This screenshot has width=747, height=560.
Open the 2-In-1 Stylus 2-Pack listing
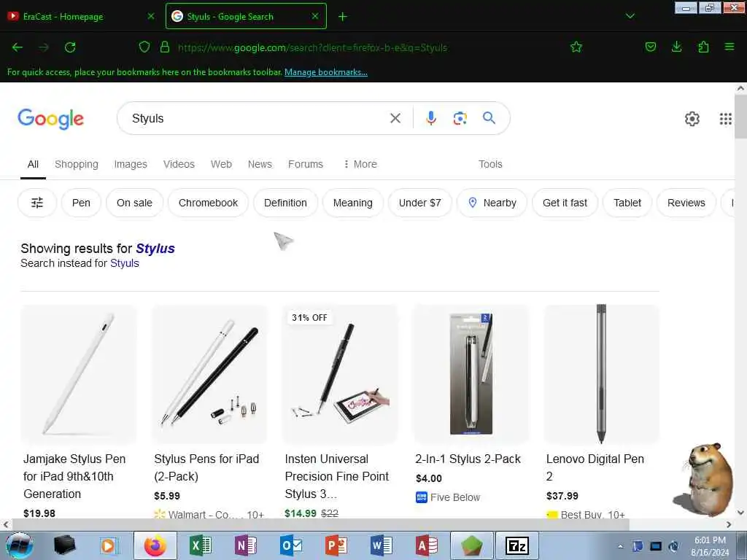(468, 459)
